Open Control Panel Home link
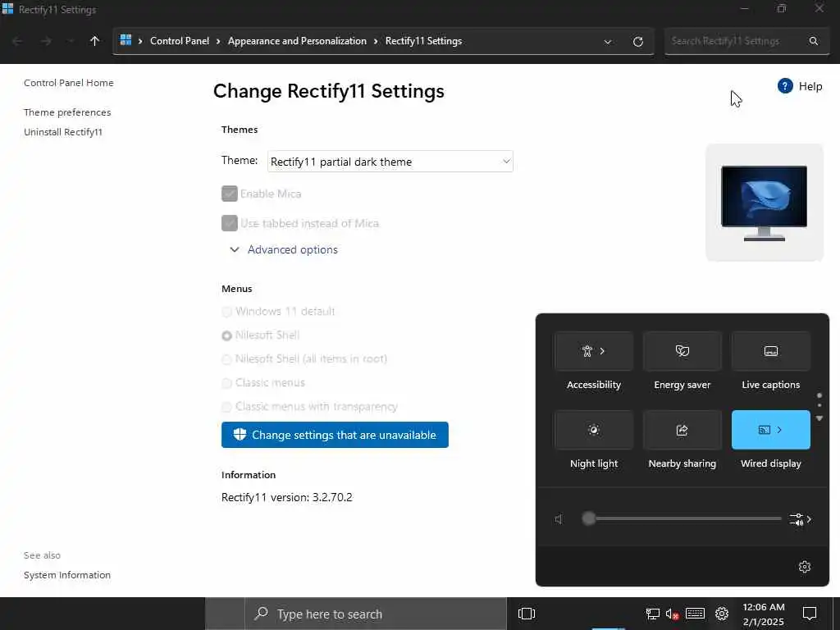840x630 pixels. (69, 83)
